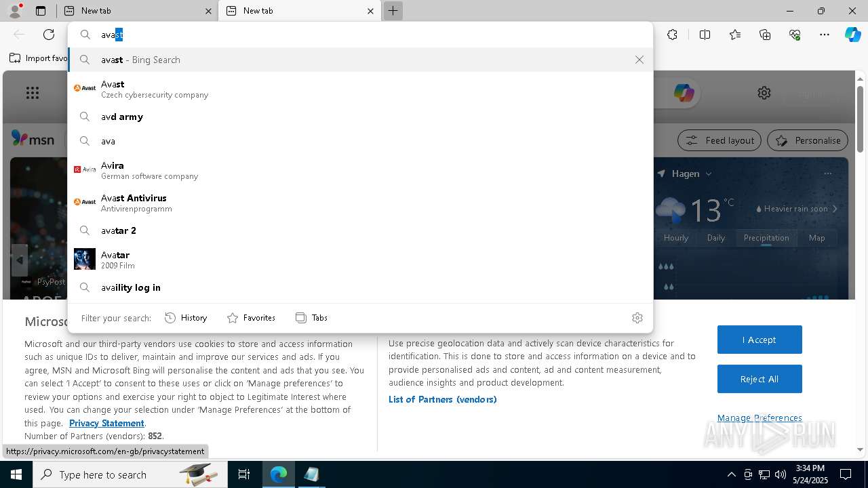Choose Avatar 2009 Film suggestion
The width and height of the screenshot is (868, 488).
tap(360, 260)
